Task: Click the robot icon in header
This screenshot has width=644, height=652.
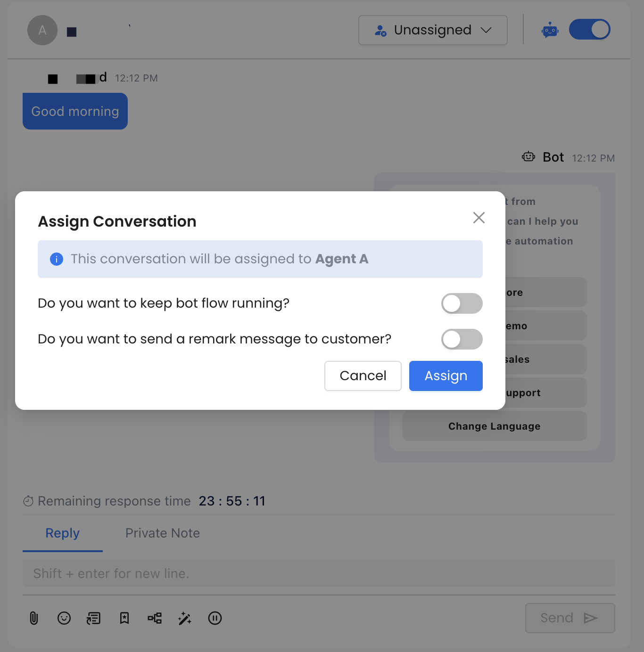Action: (550, 30)
